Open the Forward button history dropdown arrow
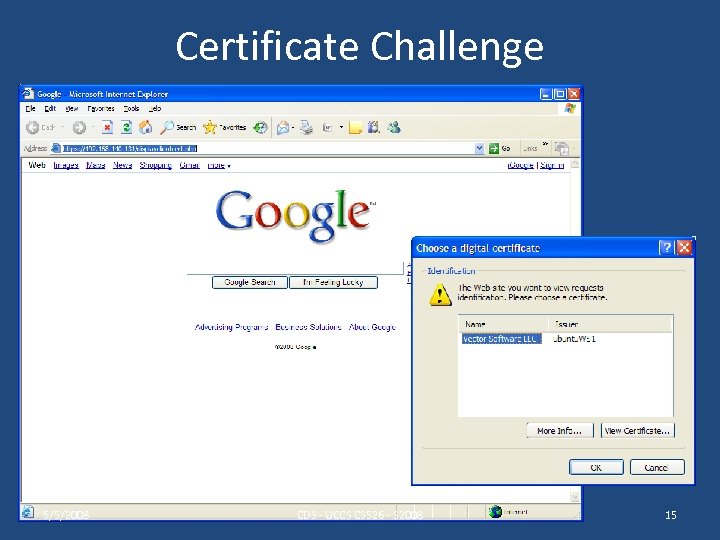720x540 pixels. click(92, 127)
